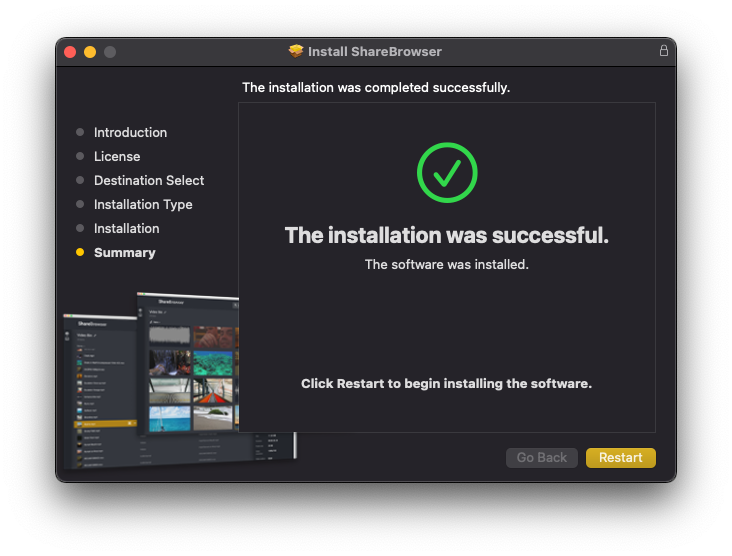Click the disabled Go Back button
Viewport: 732px width, 556px height.
tap(542, 457)
